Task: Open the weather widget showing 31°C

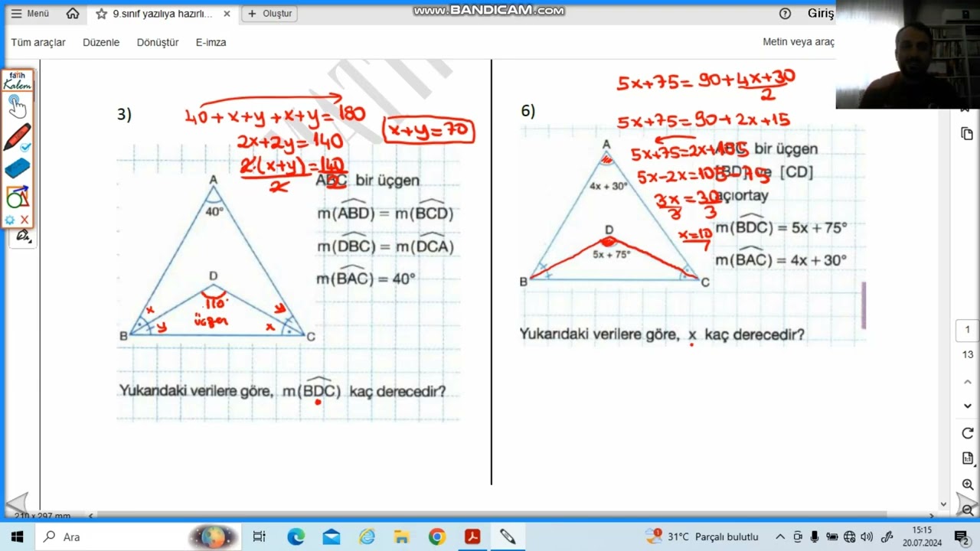Action: pyautogui.click(x=702, y=536)
